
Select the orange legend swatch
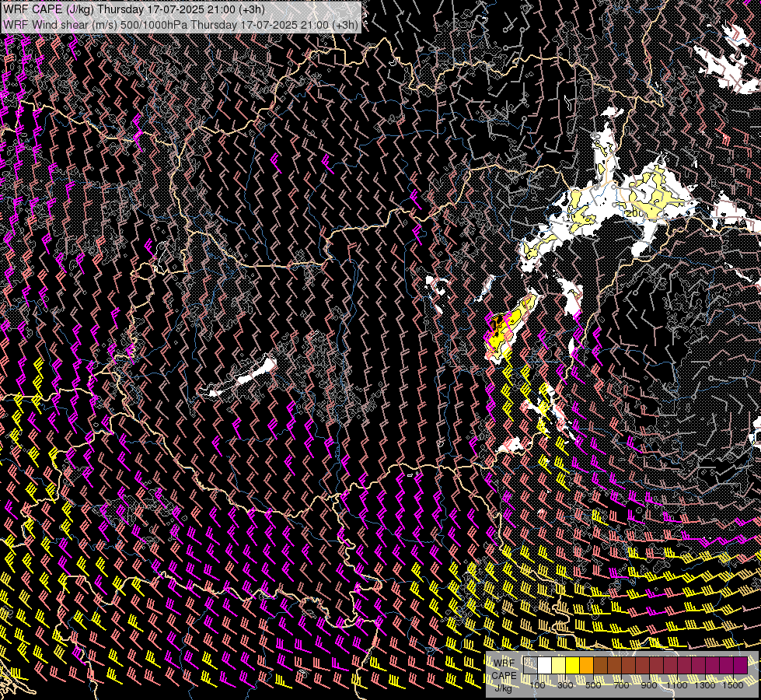tap(586, 665)
